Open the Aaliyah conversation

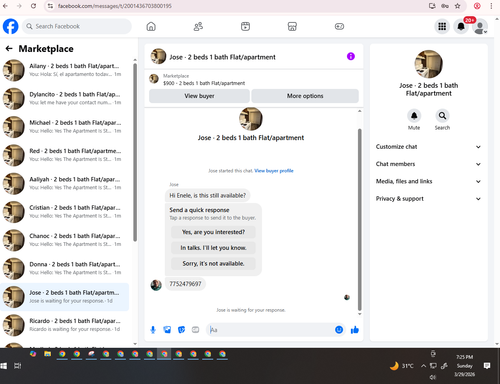[x=65, y=183]
